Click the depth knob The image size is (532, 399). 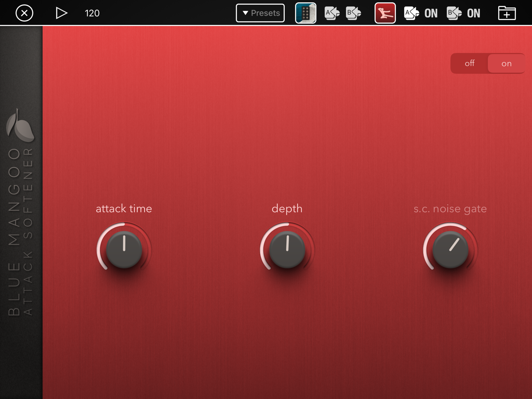[287, 250]
